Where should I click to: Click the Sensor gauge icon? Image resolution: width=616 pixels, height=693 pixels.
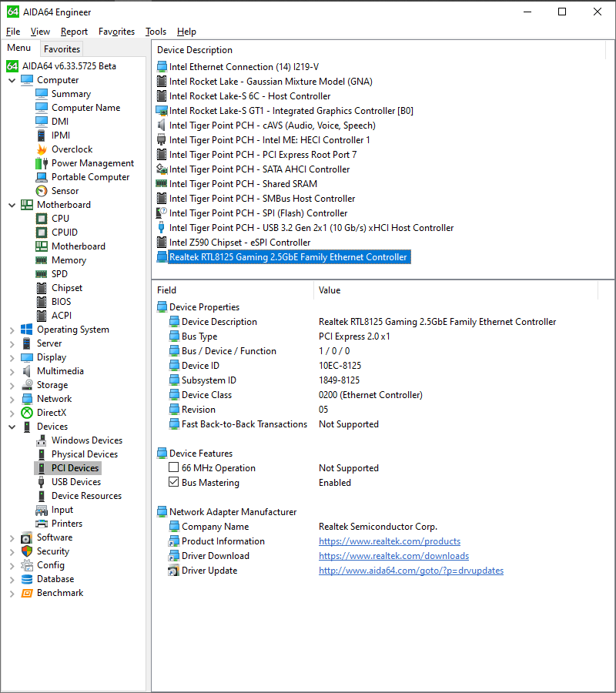(x=42, y=191)
